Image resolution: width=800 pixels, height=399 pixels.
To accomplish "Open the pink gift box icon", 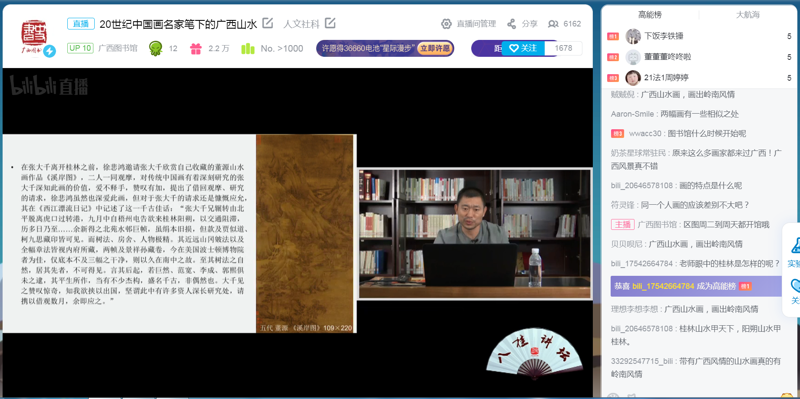I will 196,48.
